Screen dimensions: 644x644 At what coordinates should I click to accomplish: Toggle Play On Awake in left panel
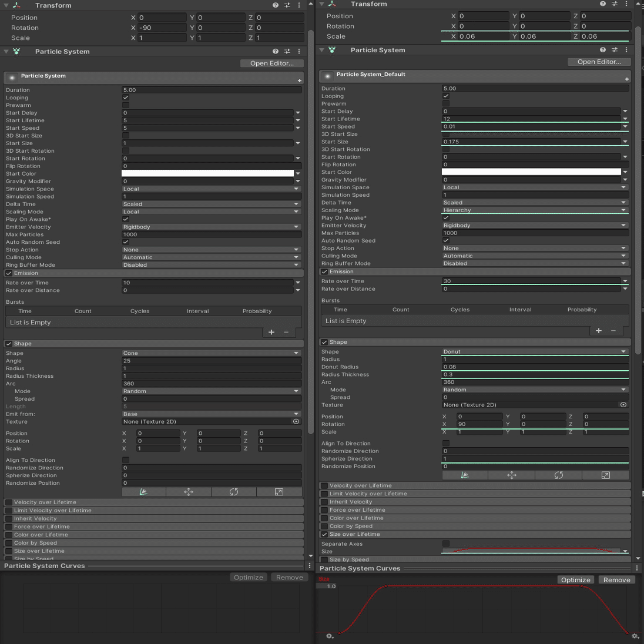[126, 219]
